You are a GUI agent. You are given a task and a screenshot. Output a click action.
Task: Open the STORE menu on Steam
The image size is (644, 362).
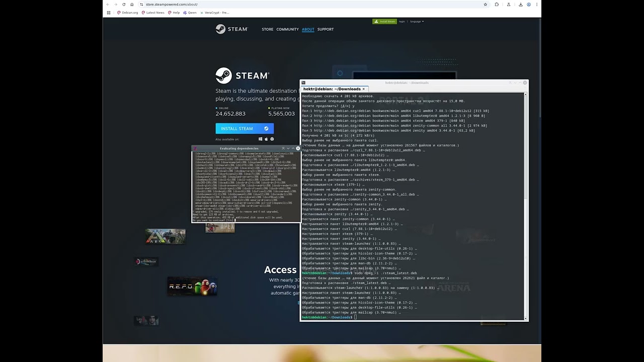[268, 29]
